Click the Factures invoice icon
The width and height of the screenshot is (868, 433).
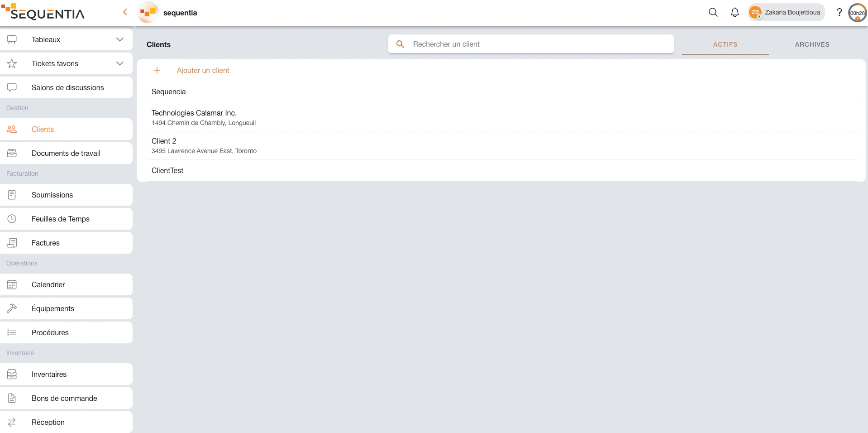coord(12,243)
